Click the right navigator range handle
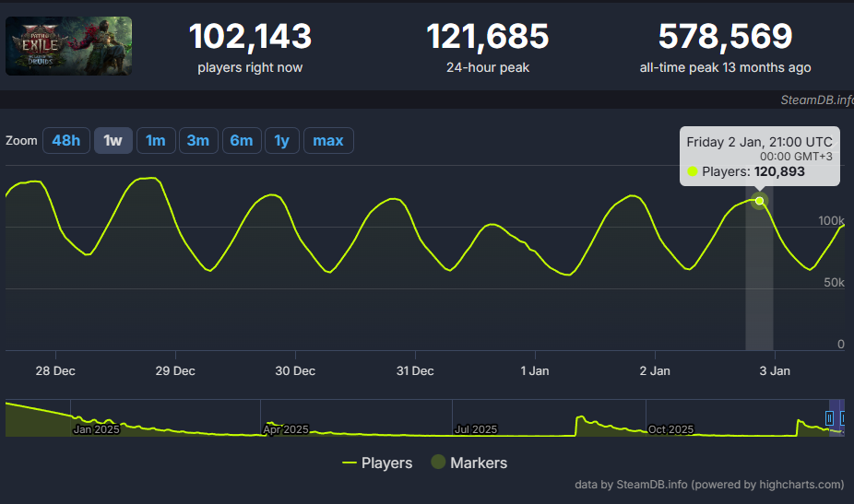 click(x=843, y=418)
